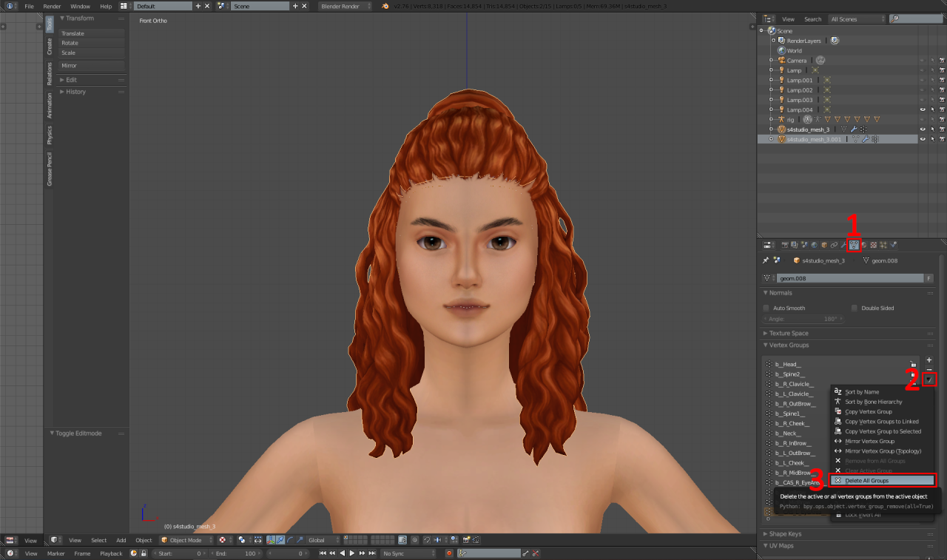Image resolution: width=947 pixels, height=560 pixels.
Task: Open the Object properties tab cube icon
Action: click(824, 245)
